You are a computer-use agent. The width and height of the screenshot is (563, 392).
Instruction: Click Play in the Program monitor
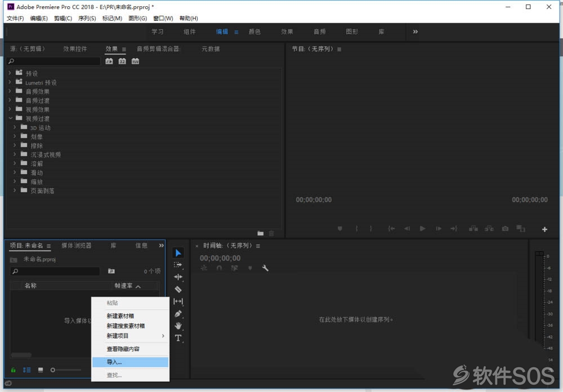click(423, 229)
